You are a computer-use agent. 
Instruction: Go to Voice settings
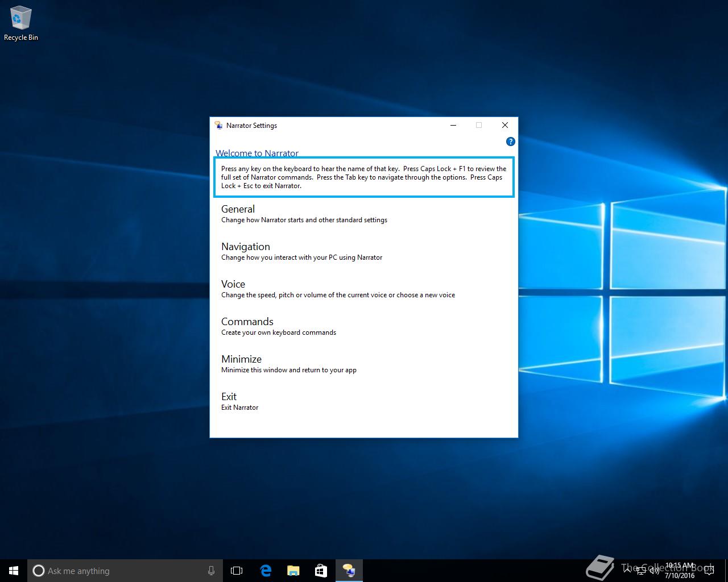[233, 284]
